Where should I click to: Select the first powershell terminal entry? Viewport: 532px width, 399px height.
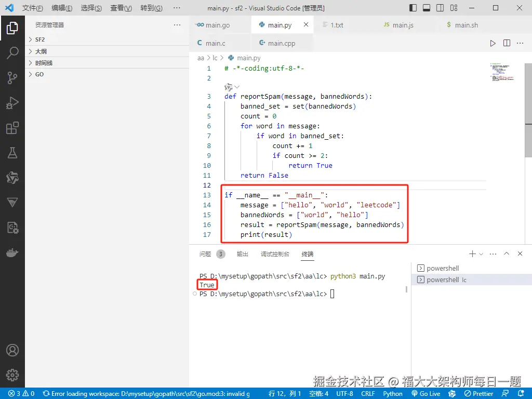(472, 269)
